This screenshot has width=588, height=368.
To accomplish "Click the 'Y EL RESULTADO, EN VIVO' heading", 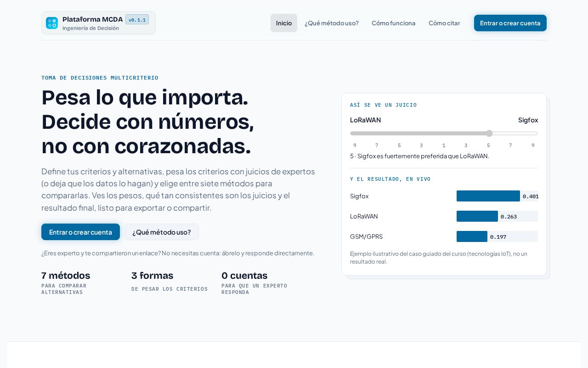I will (390, 179).
